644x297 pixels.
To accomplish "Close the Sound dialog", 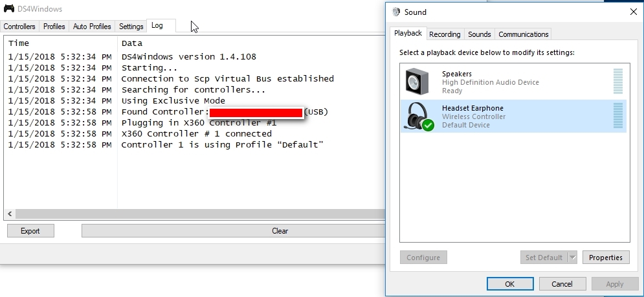I will (x=634, y=12).
